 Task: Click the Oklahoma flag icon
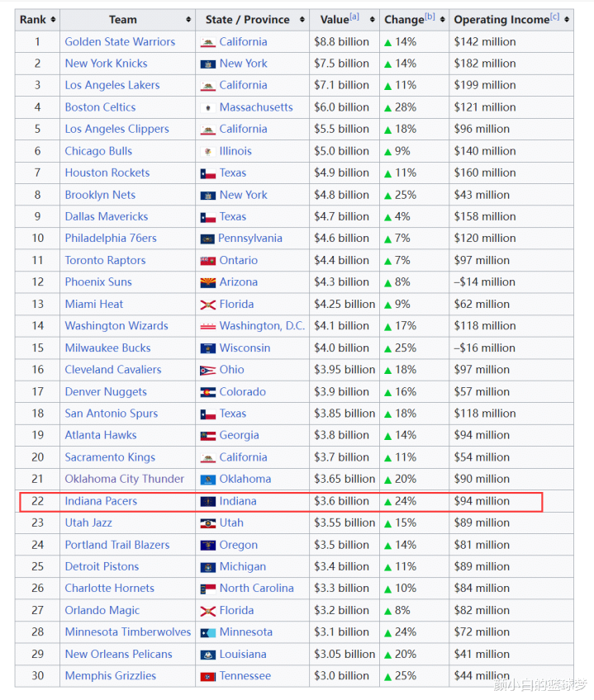tap(208, 480)
